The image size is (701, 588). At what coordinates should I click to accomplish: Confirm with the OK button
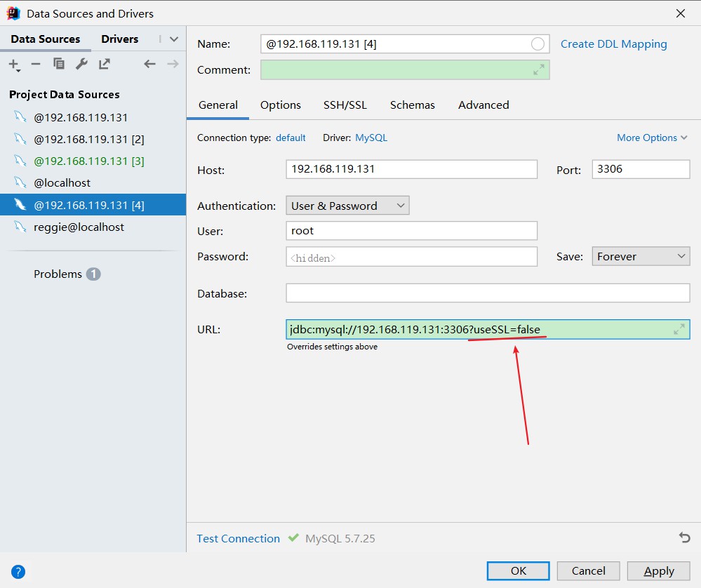518,571
